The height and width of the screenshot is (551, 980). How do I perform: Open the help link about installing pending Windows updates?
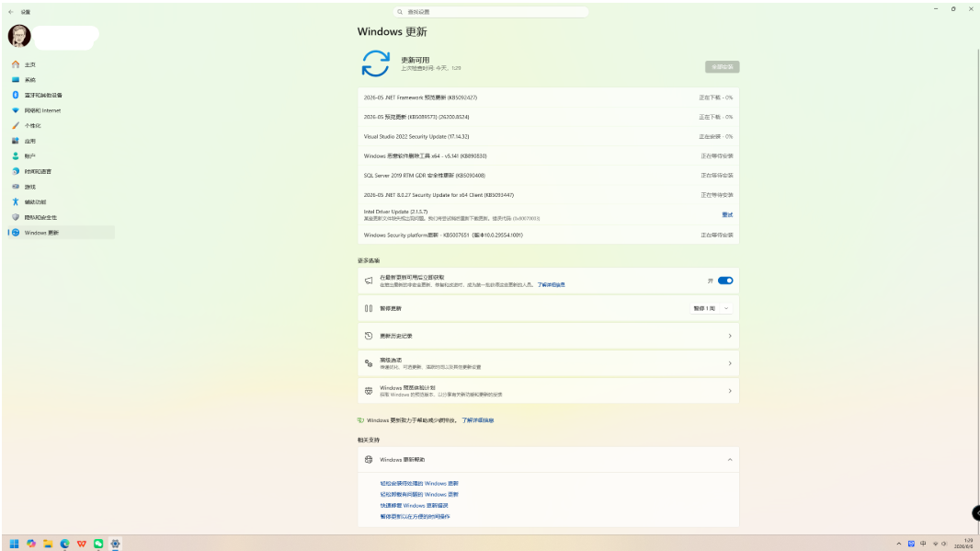click(418, 484)
